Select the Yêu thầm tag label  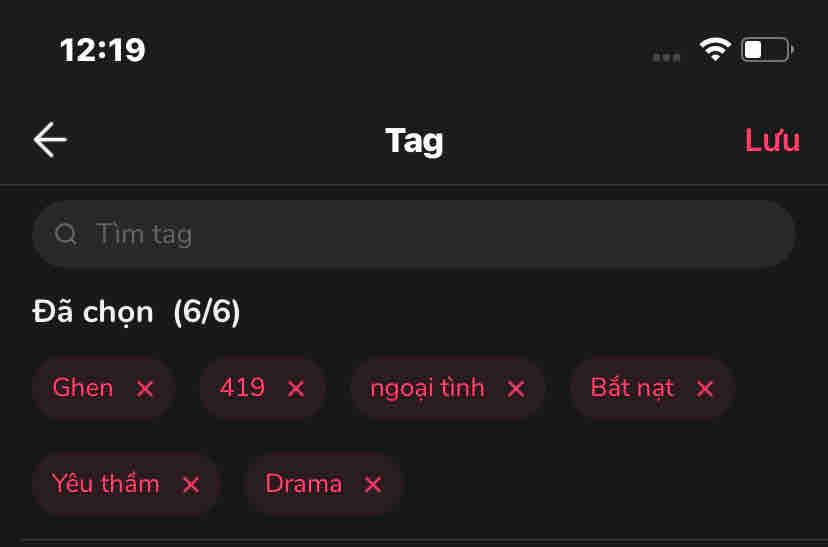(106, 483)
